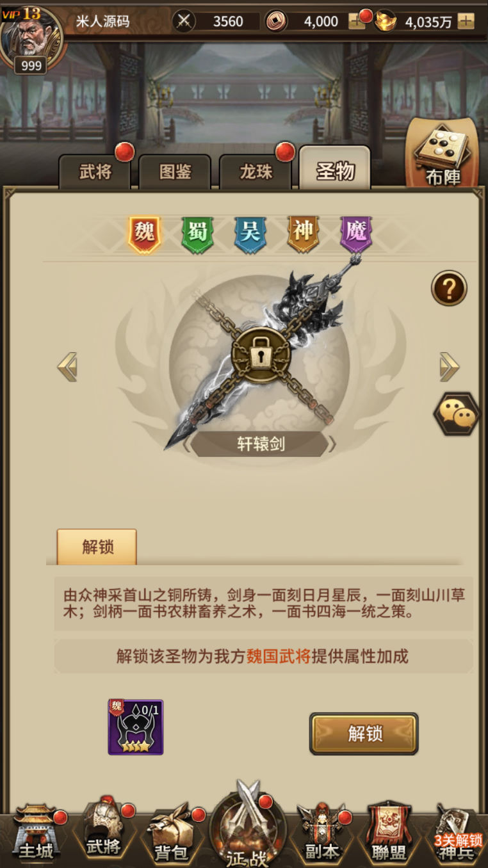Select the 魔 faction banner icon
Screen dimensions: 488x868
pyautogui.click(x=356, y=234)
